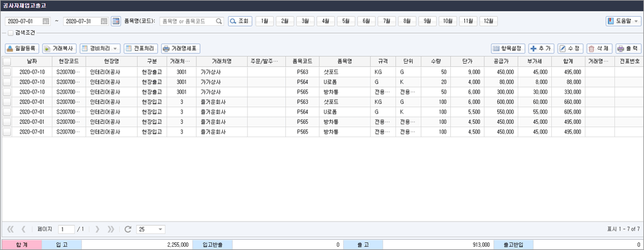
Task: Sort by 구분 column header
Action: coord(152,61)
